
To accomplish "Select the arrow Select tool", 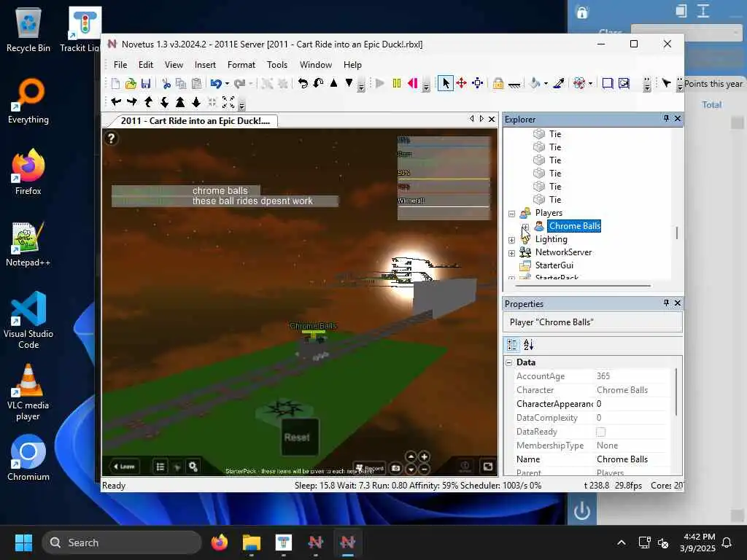I will pyautogui.click(x=446, y=84).
